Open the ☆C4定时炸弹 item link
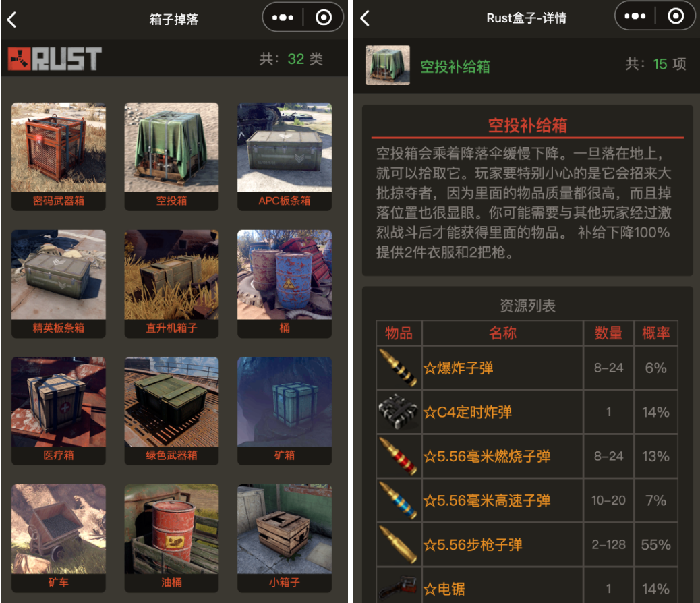700x603 pixels. click(x=467, y=412)
